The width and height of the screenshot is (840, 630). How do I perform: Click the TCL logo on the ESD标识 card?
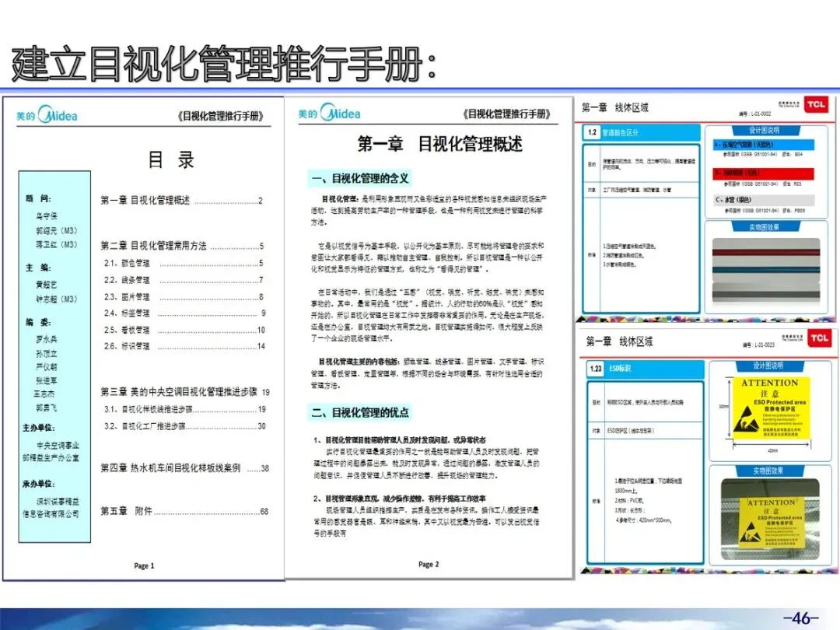point(819,338)
